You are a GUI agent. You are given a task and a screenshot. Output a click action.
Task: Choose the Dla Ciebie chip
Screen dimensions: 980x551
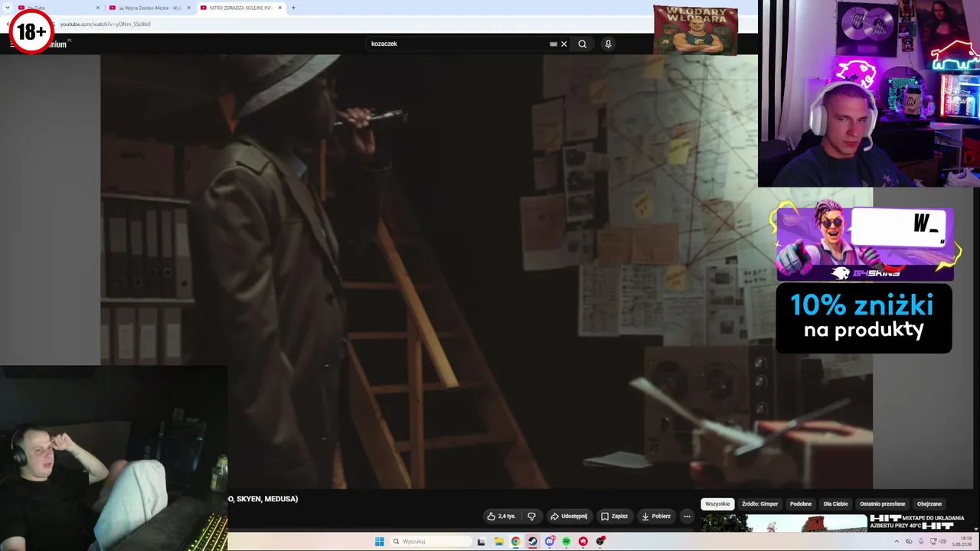click(x=835, y=504)
